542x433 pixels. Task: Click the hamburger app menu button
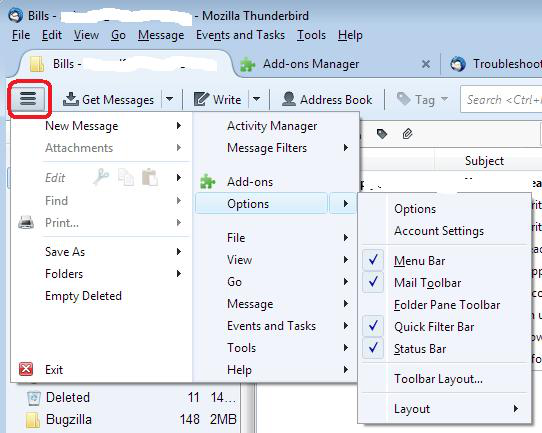point(28,98)
